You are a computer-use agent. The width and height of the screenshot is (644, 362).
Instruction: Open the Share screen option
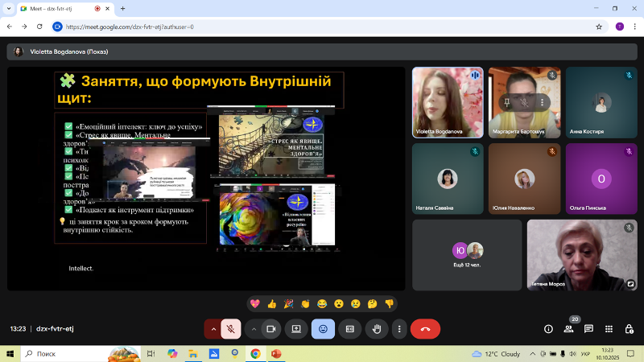pos(296,328)
